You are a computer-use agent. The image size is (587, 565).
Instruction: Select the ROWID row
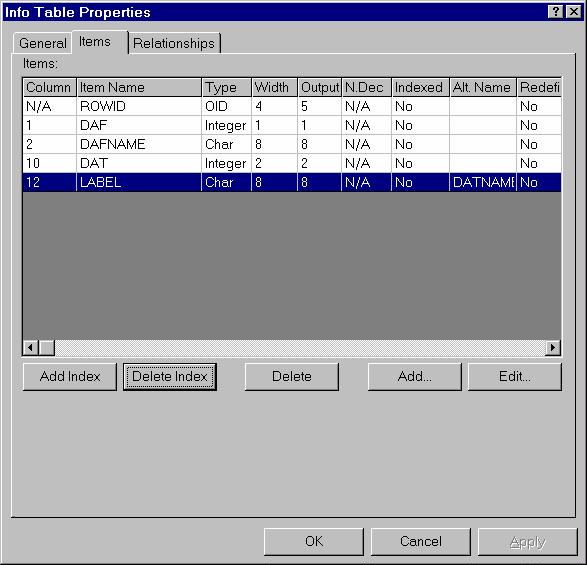[x=292, y=106]
